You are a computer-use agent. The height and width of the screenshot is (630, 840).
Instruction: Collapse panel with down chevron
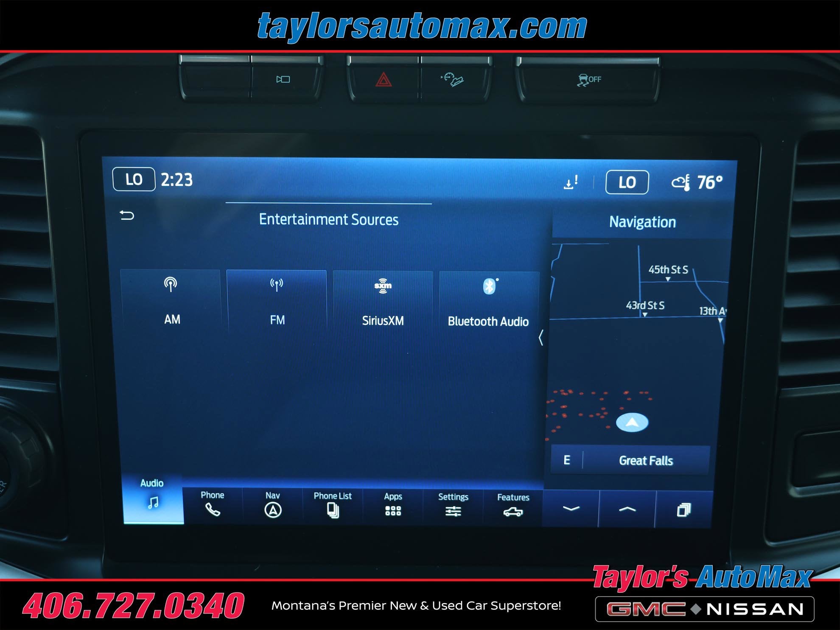571,508
